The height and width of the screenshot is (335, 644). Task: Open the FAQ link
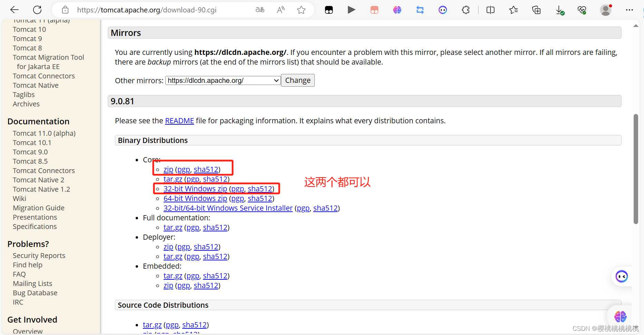(x=19, y=274)
